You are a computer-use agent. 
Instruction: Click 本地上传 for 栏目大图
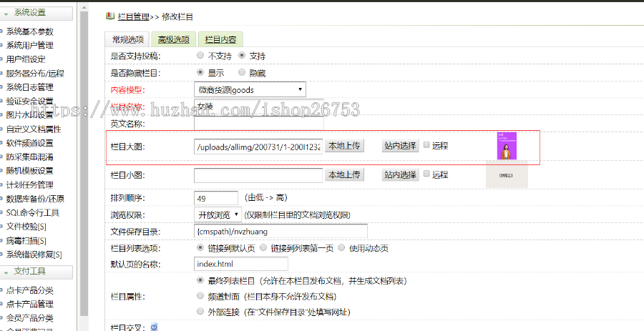[344, 146]
